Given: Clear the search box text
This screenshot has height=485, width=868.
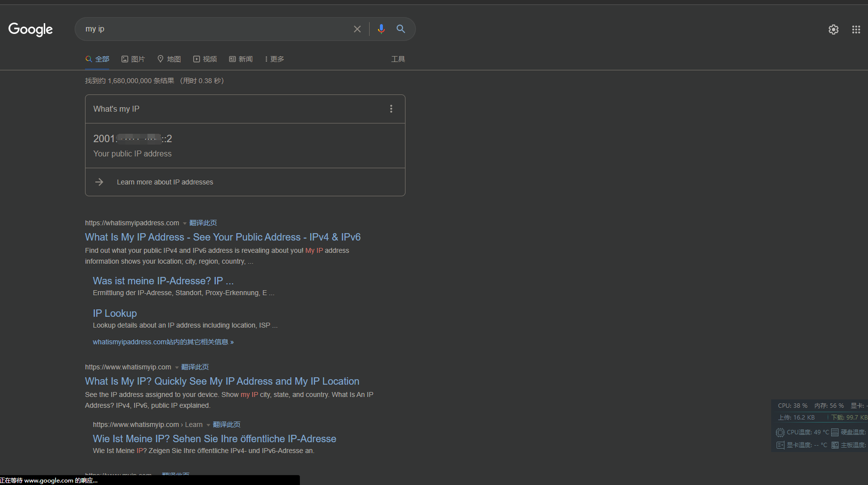Looking at the screenshot, I should [357, 29].
